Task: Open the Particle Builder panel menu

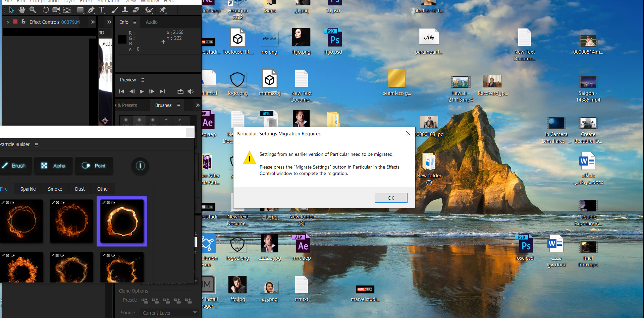Action: [x=37, y=145]
